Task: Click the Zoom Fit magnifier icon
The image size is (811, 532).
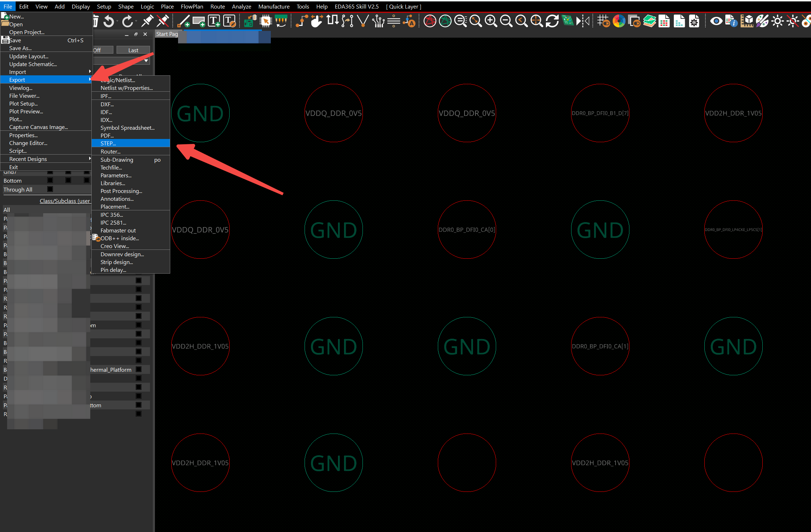Action: pyautogui.click(x=476, y=21)
